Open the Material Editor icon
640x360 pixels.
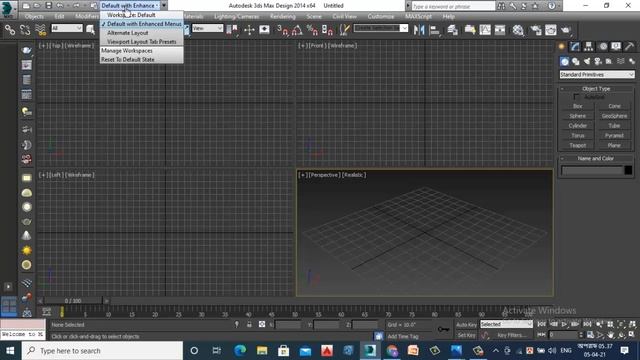point(518,30)
